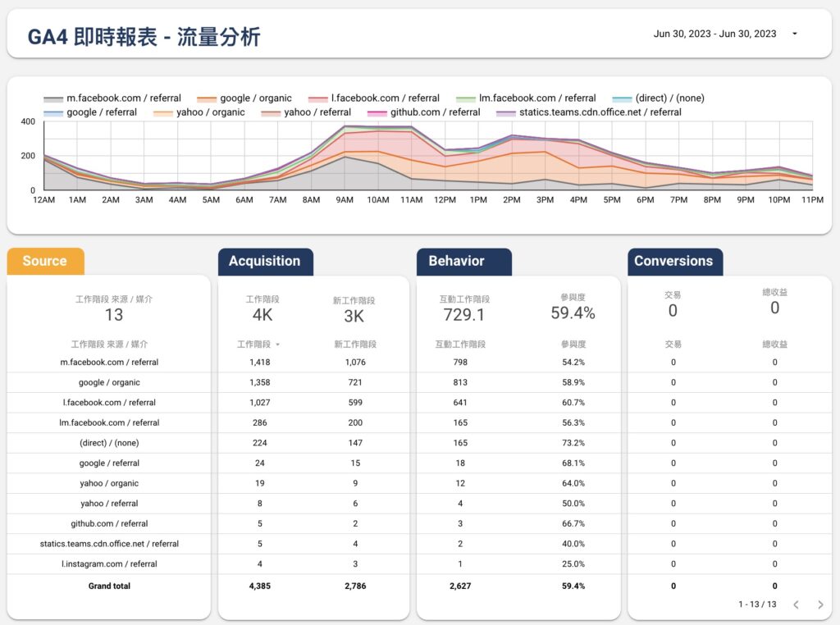The image size is (840, 625).
Task: Click the 73.2% engagement rate value
Action: (573, 443)
